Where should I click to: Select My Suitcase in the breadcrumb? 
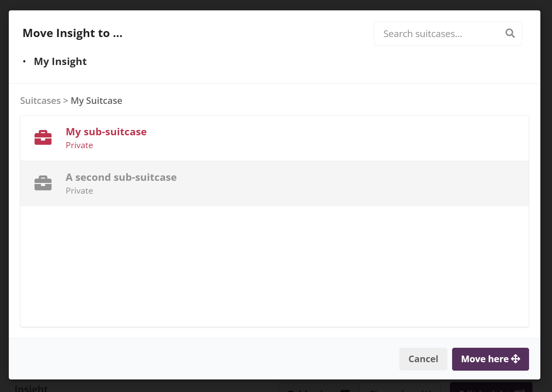96,101
